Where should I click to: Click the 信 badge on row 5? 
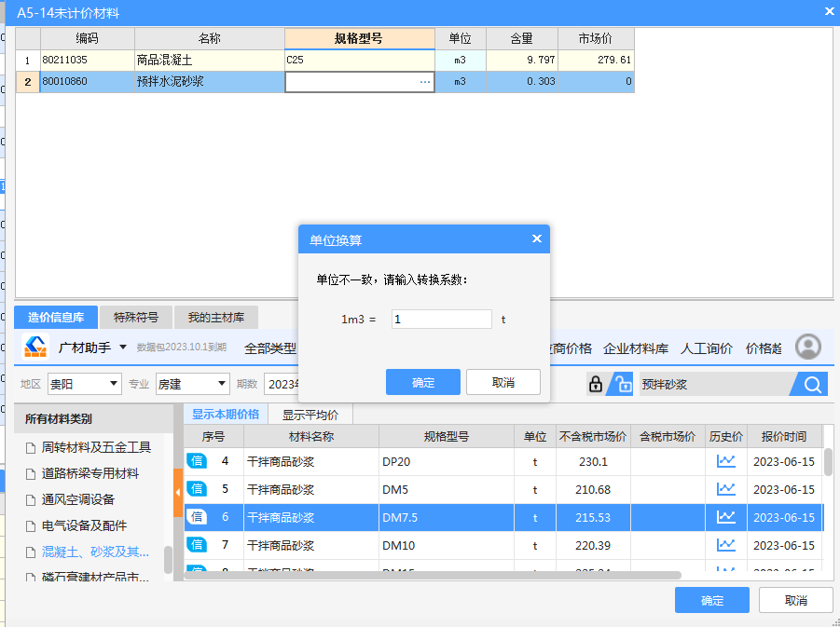(x=197, y=489)
